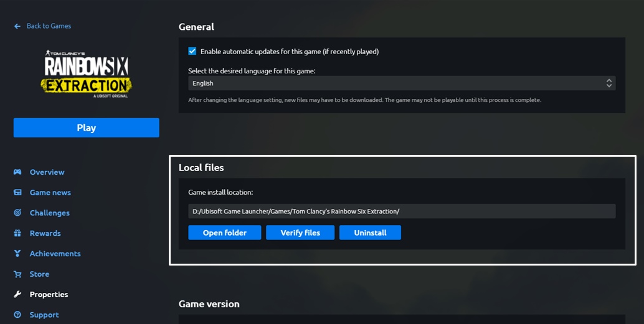
Task: Click the Support question-mark icon
Action: [x=17, y=315]
